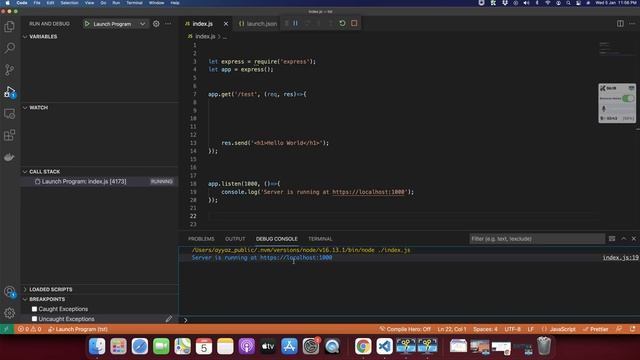
Task: Switch to the index.js editor tab
Action: click(202, 24)
